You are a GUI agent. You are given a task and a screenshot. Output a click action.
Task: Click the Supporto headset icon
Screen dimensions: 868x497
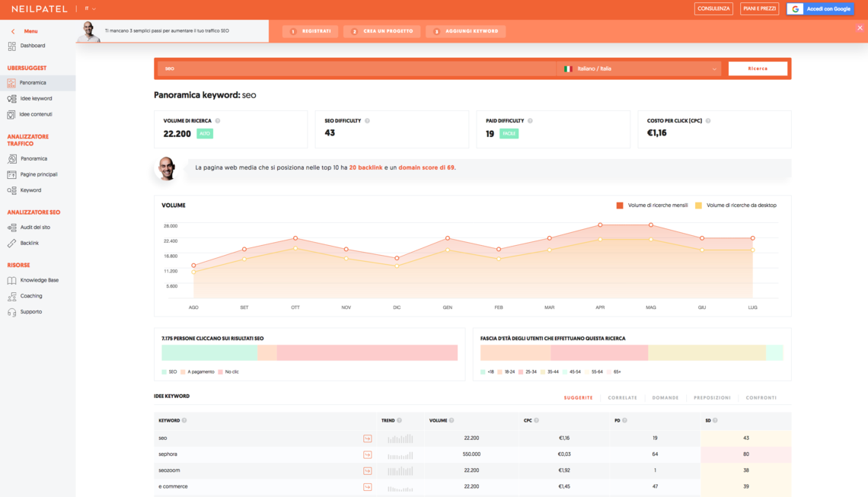(x=11, y=313)
